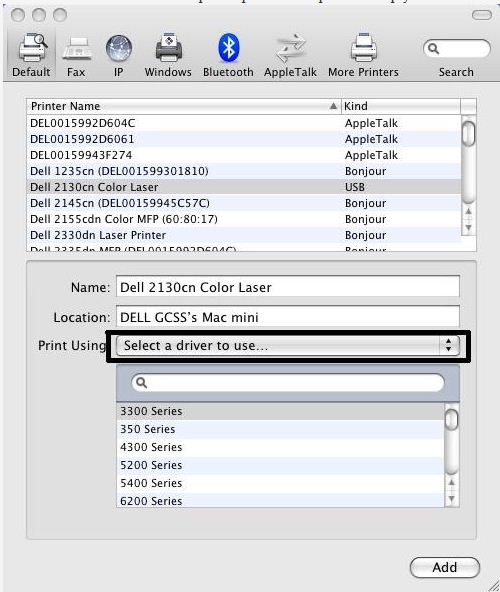Click the Location text field
This screenshot has width=500, height=592.
[x=288, y=316]
